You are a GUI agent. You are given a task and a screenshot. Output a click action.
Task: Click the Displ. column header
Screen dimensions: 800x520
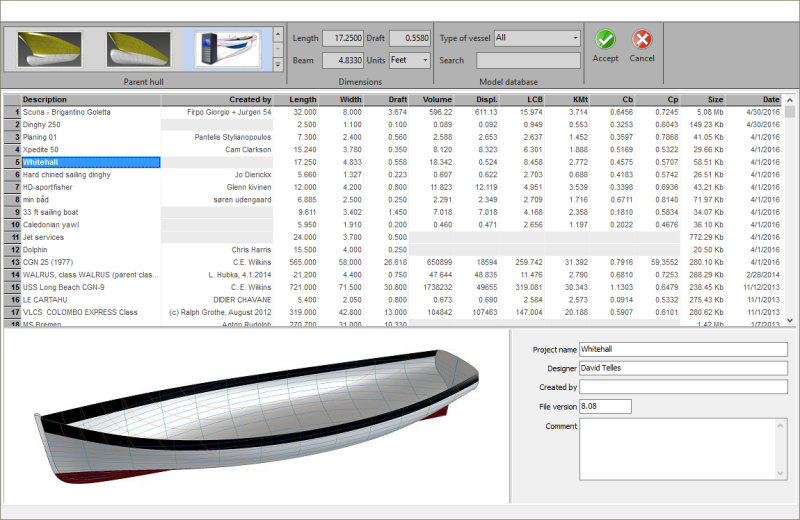tap(480, 100)
